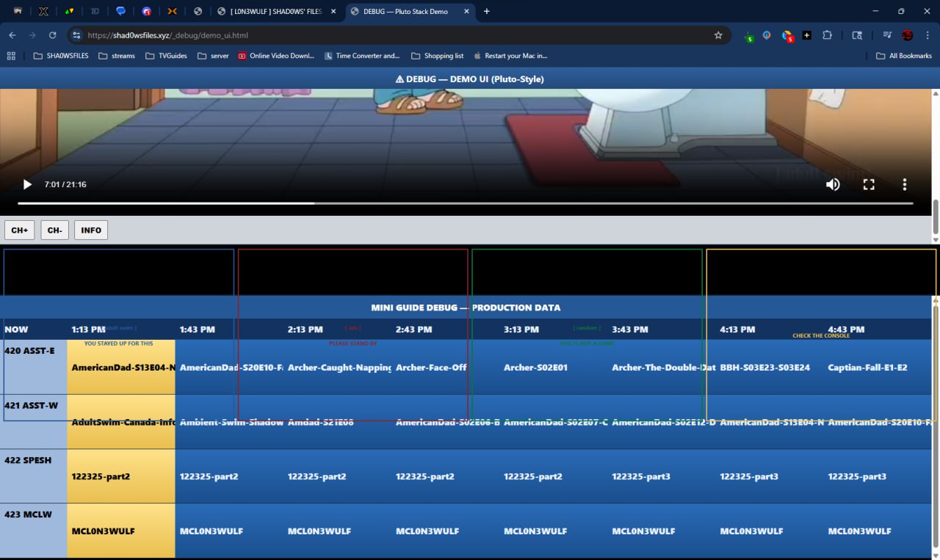Click the video progress seek bar
The height and width of the screenshot is (560, 940).
tap(465, 203)
